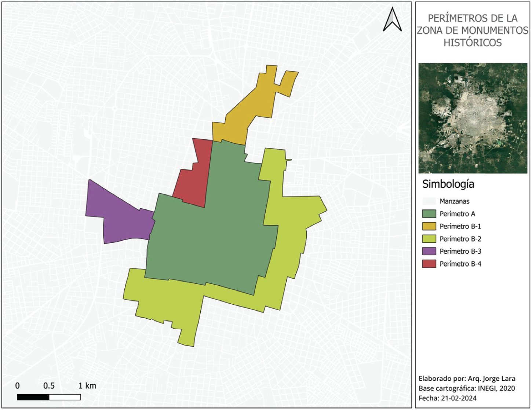Click the purple Perímetro B-3 legend swatch
Screen dimensions: 532x410
coord(429,251)
